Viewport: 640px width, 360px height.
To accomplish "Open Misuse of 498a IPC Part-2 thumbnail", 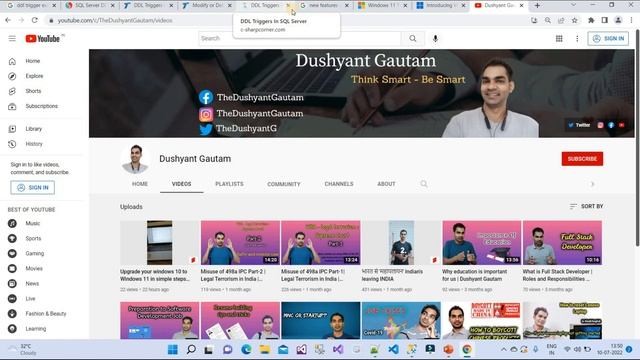I will pos(240,243).
